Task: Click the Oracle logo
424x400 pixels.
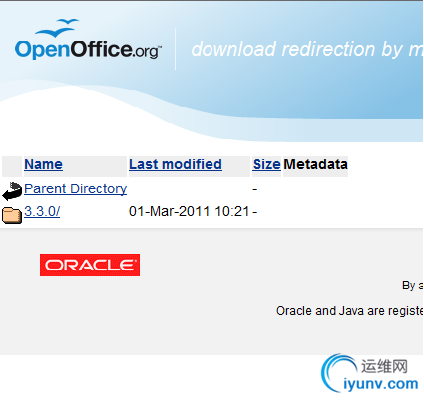Action: coord(90,265)
